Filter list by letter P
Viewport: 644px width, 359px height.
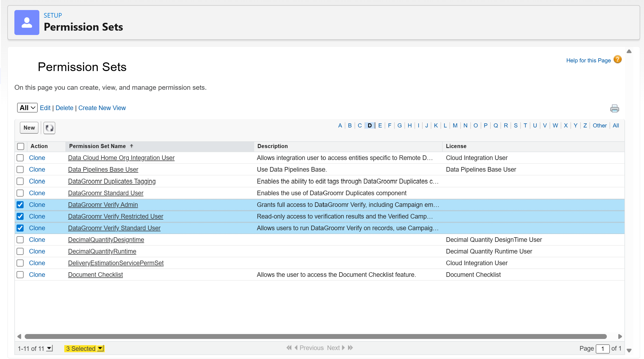pos(486,126)
